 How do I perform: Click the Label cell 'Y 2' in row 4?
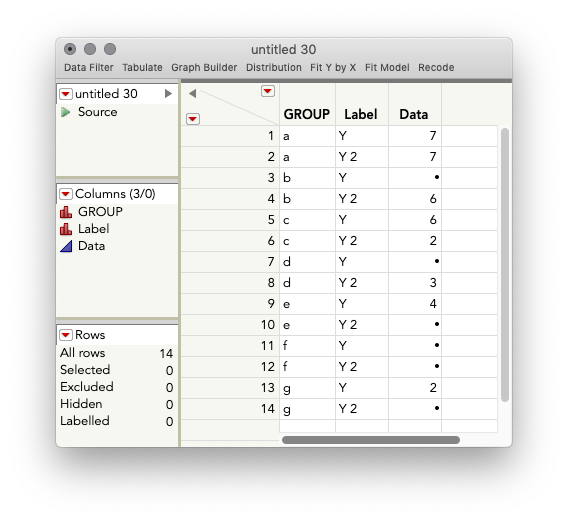362,199
